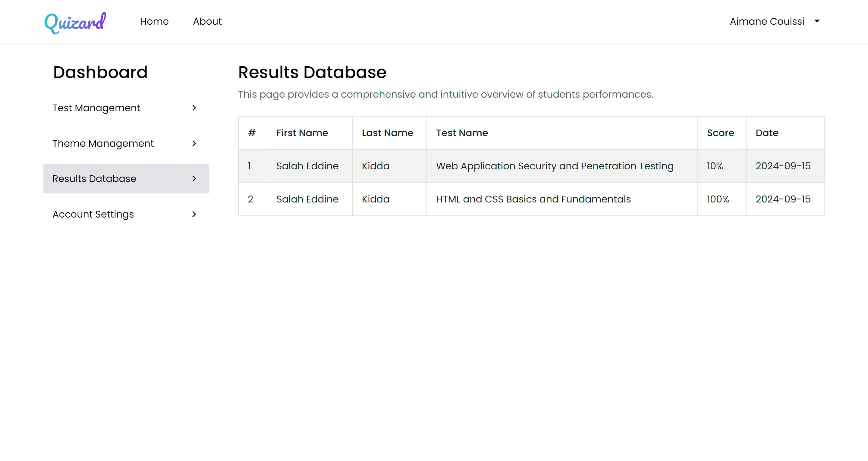Click 'Kidda' in the Web Application row
868x461 pixels.
coord(376,166)
